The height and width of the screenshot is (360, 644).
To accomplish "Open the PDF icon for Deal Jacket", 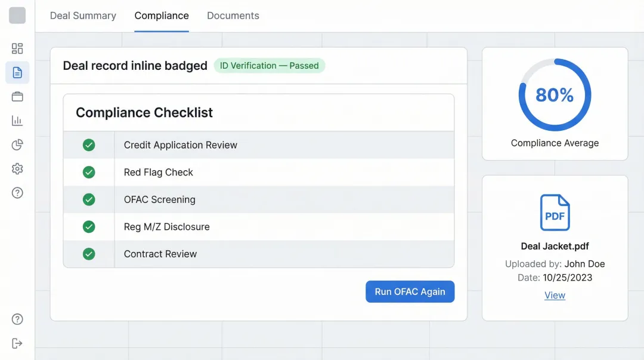I will click(x=555, y=213).
